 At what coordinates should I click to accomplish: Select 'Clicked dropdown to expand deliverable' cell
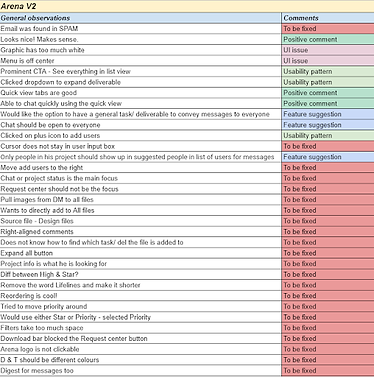(x=140, y=82)
